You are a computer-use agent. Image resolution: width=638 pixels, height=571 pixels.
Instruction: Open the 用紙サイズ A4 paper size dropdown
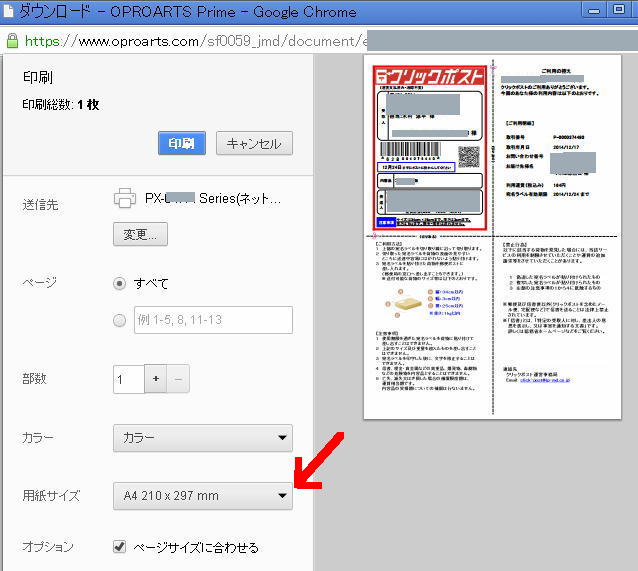pyautogui.click(x=203, y=496)
